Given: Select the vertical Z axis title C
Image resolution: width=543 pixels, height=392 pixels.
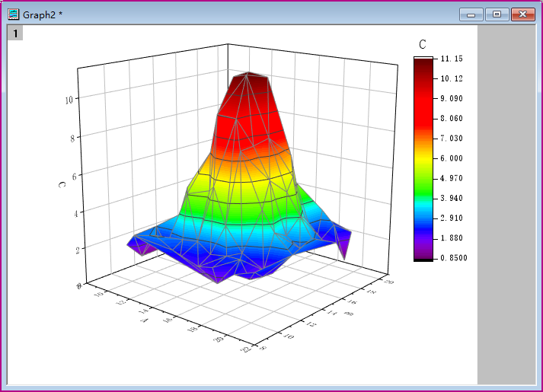Looking at the screenshot, I should pyautogui.click(x=59, y=183).
